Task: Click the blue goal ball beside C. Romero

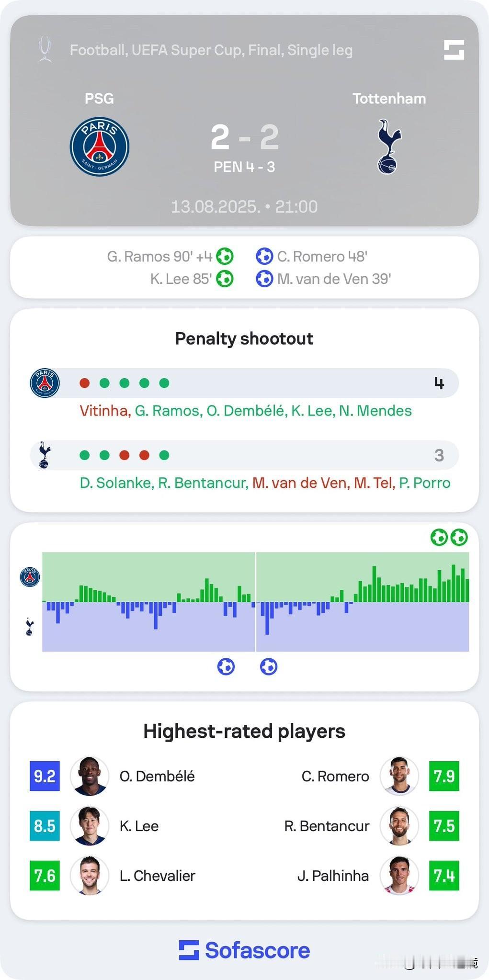Action: pyautogui.click(x=264, y=257)
